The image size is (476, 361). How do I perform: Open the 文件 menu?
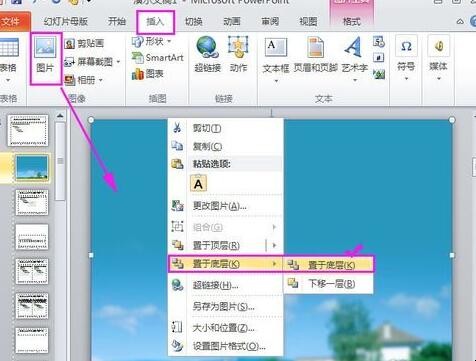(13, 22)
